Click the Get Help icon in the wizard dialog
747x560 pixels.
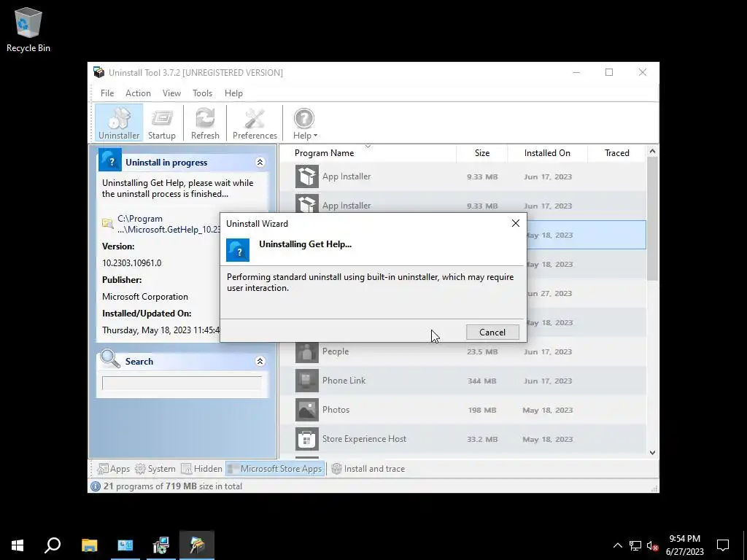[238, 250]
